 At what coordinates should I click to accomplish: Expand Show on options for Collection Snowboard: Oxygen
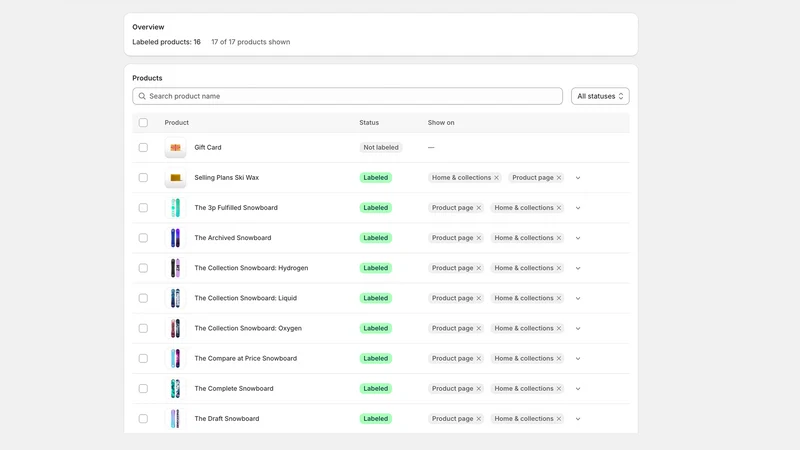(x=578, y=328)
